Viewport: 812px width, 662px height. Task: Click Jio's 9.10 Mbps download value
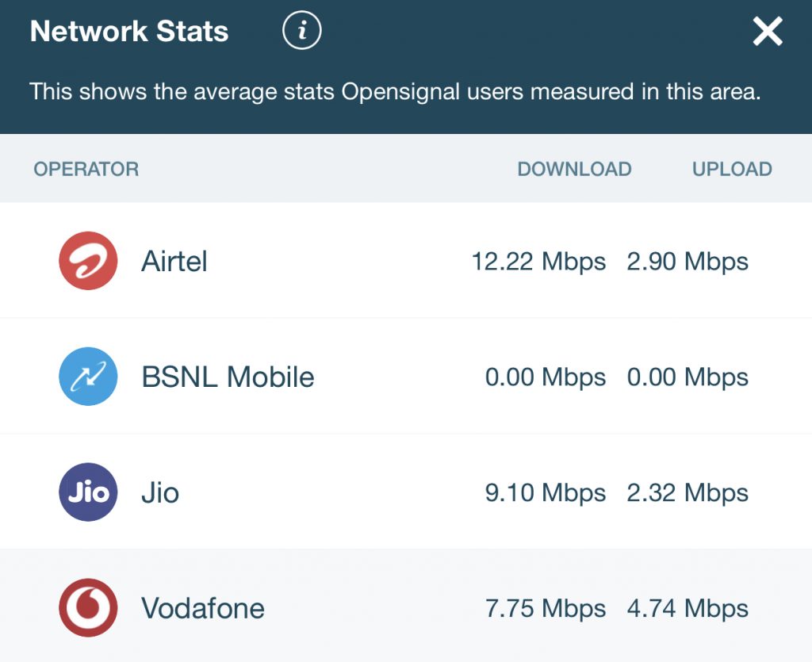pyautogui.click(x=546, y=493)
